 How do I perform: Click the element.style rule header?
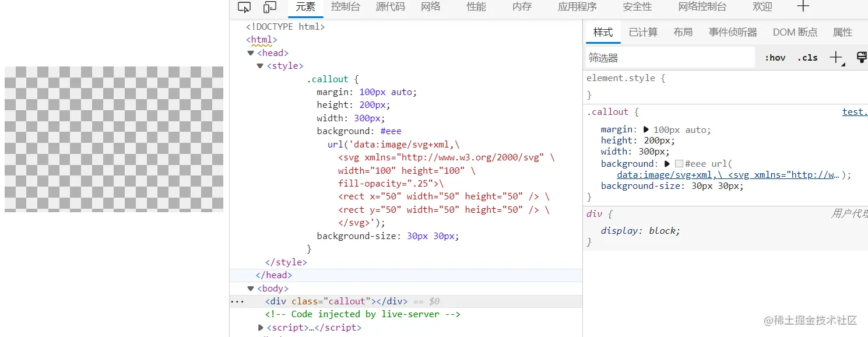click(625, 78)
